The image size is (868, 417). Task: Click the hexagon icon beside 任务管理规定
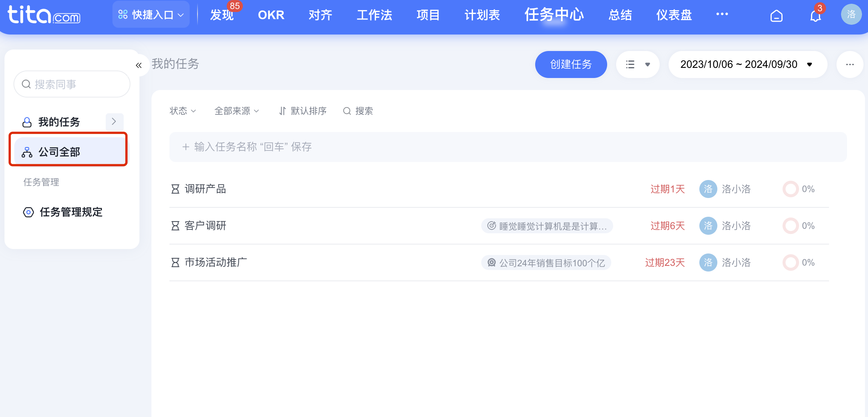[x=28, y=212]
